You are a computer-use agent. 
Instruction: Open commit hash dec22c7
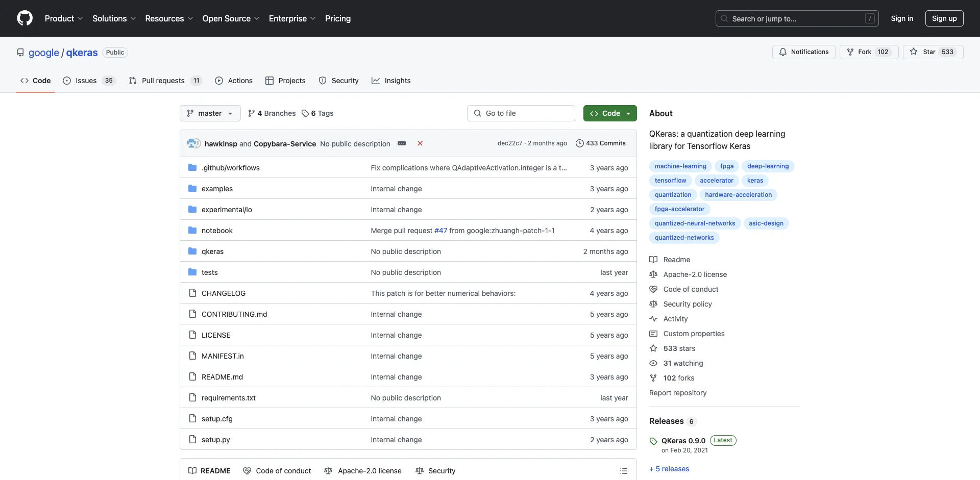pos(510,143)
